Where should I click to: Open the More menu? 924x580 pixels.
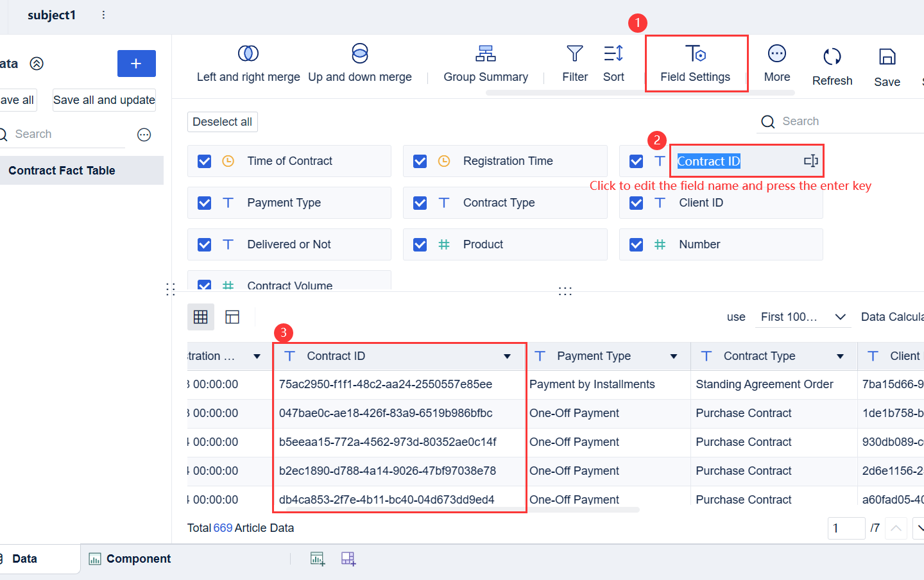pyautogui.click(x=776, y=63)
